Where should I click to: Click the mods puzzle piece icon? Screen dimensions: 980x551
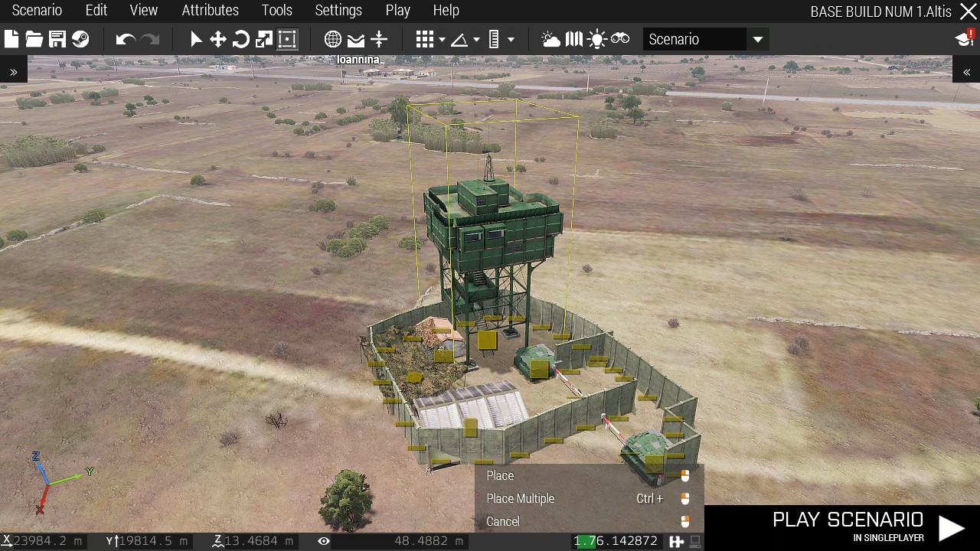pos(676,541)
